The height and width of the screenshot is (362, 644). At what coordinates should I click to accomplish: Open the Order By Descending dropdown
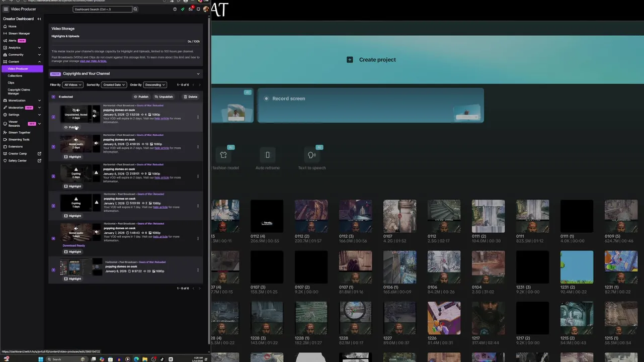pos(155,85)
